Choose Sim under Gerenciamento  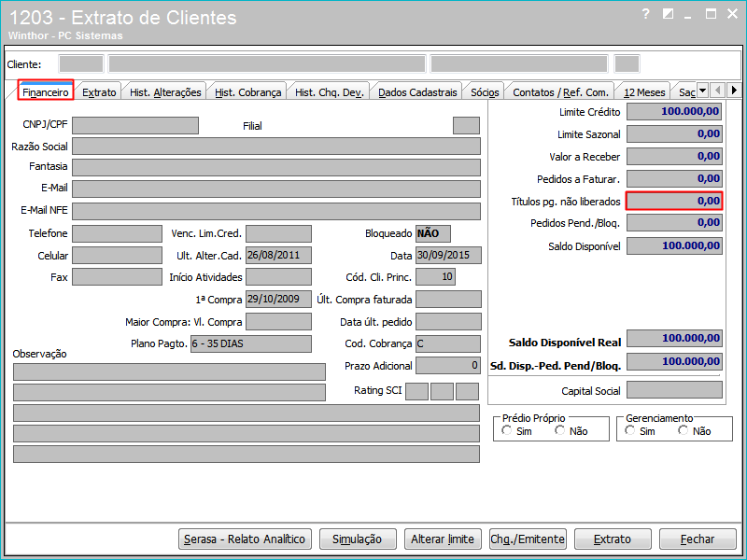[x=629, y=430]
